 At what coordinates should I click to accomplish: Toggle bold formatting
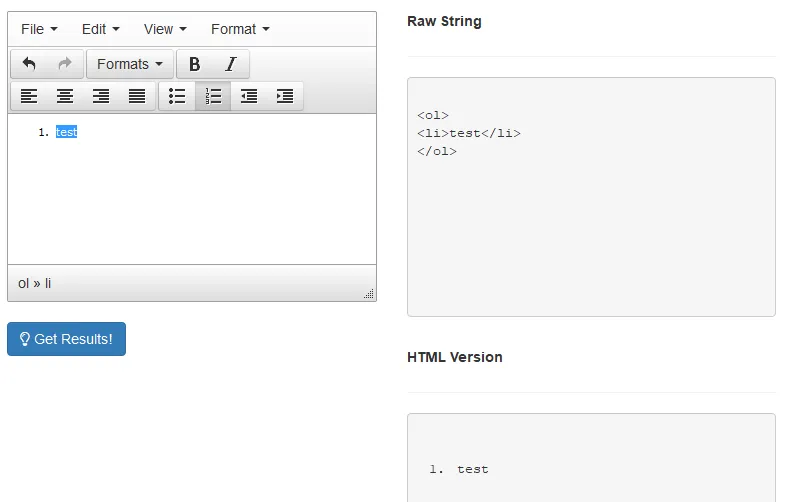[195, 64]
